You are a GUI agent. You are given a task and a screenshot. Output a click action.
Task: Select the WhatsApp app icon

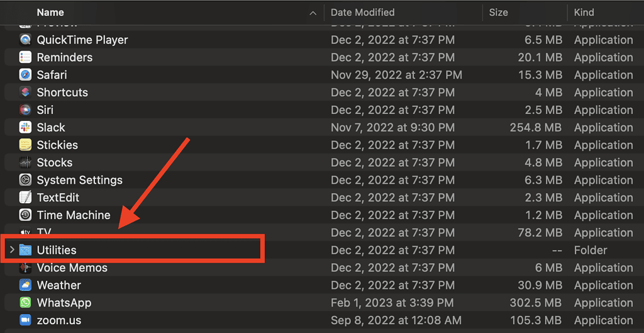tap(25, 303)
